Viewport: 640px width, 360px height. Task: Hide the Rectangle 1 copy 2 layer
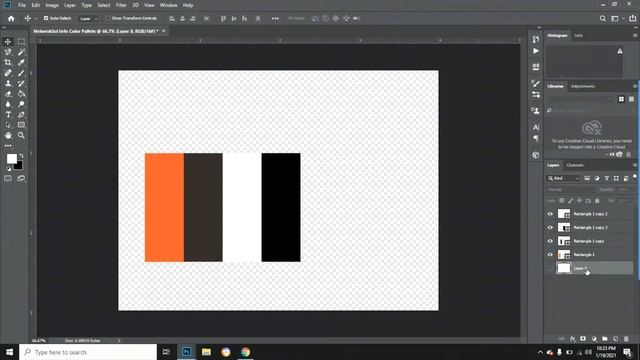550,214
